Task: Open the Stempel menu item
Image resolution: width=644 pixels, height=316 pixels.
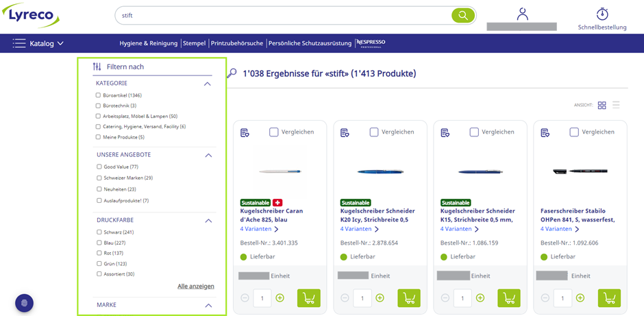Action: [195, 43]
